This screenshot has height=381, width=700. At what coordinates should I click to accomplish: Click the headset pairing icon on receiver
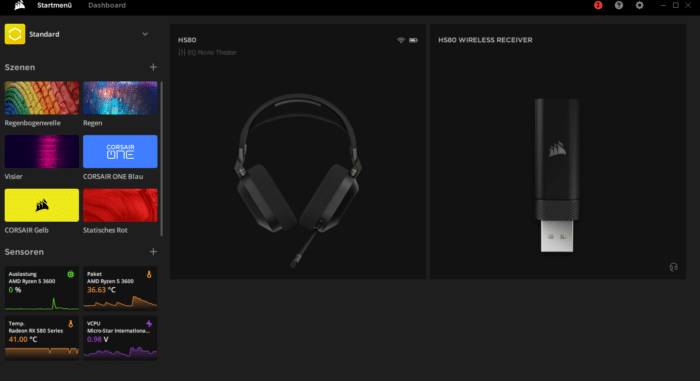click(674, 267)
